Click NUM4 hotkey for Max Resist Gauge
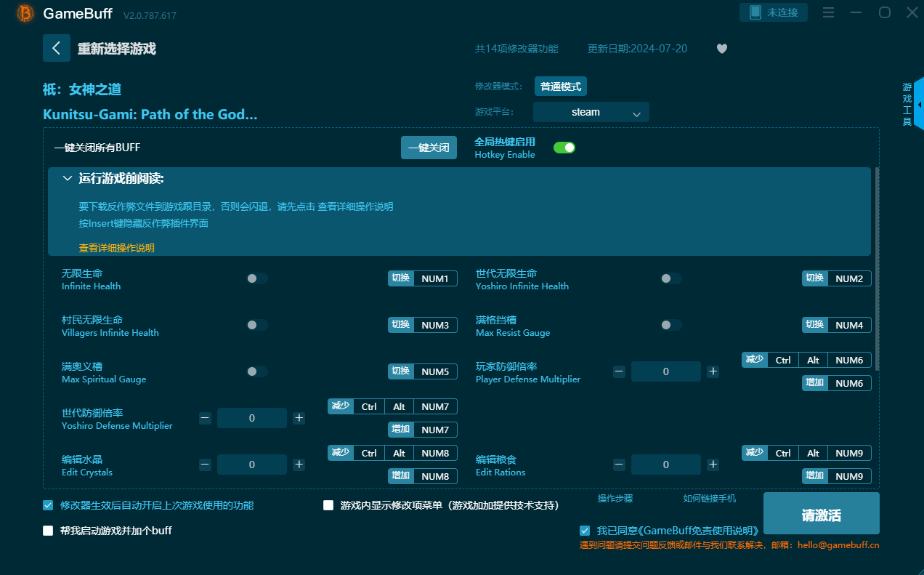Viewport: 924px width, 575px height. (x=849, y=325)
